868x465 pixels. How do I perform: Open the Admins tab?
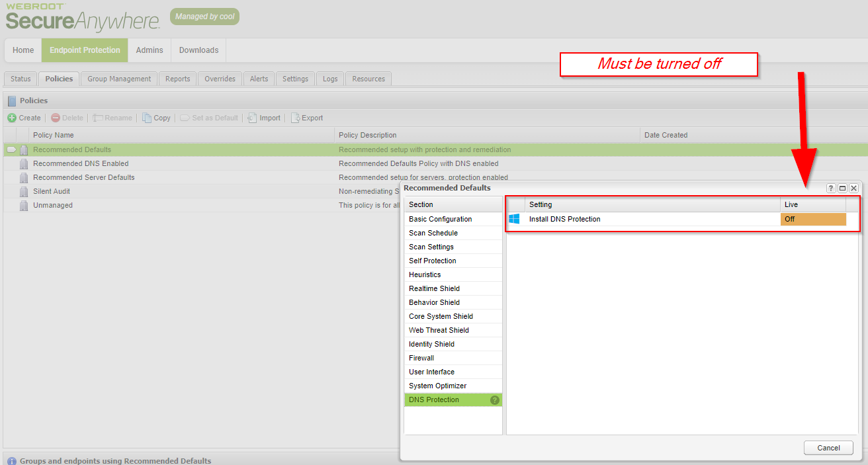point(150,50)
